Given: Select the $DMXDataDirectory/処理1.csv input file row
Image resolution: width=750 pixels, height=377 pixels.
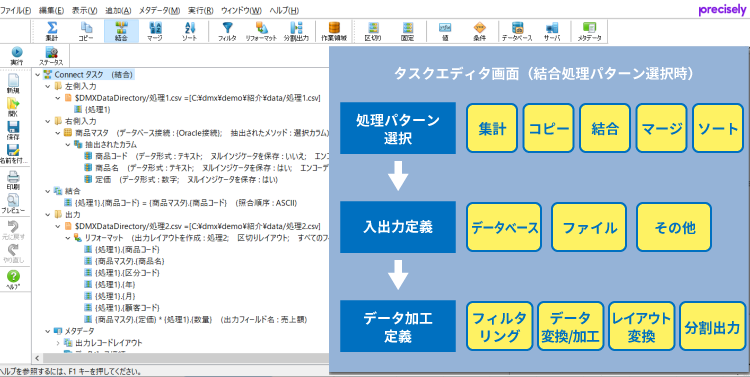Looking at the screenshot, I should click(x=192, y=98).
